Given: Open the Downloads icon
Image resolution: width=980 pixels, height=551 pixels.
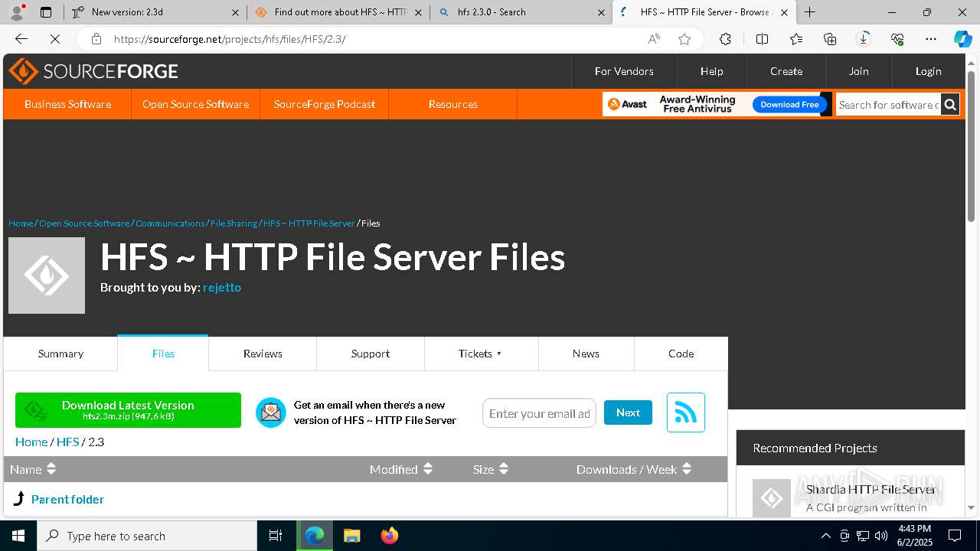Looking at the screenshot, I should [x=864, y=39].
